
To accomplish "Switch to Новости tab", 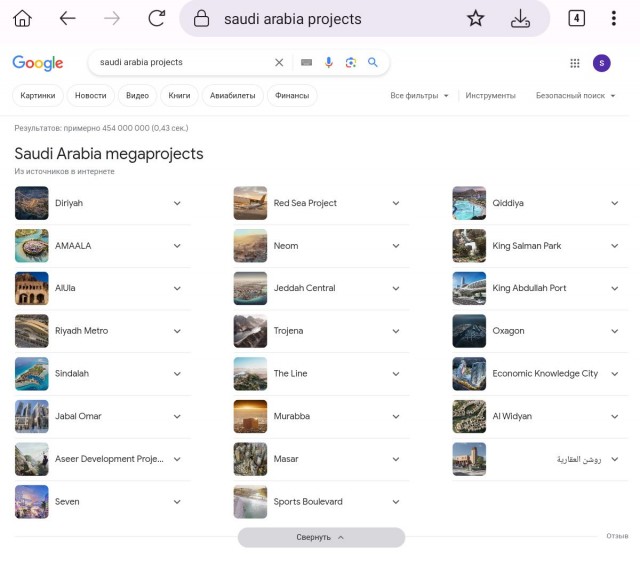I will [91, 96].
